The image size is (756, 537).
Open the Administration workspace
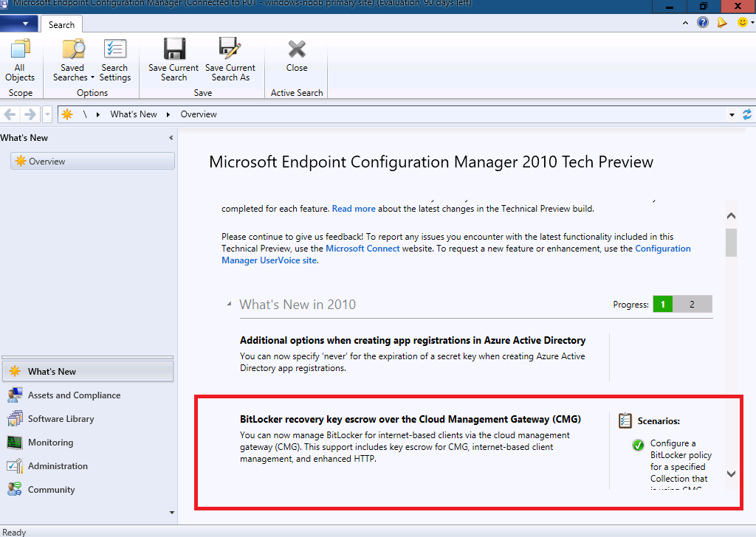tap(88, 465)
